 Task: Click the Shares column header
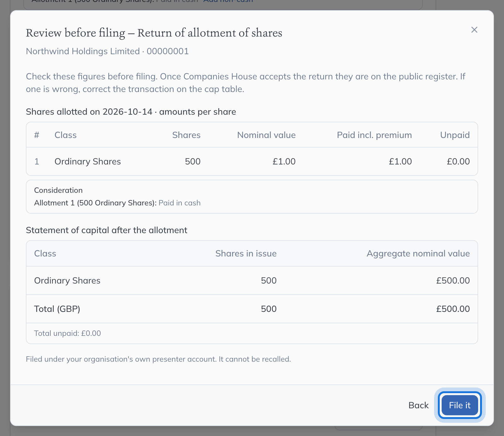click(186, 135)
